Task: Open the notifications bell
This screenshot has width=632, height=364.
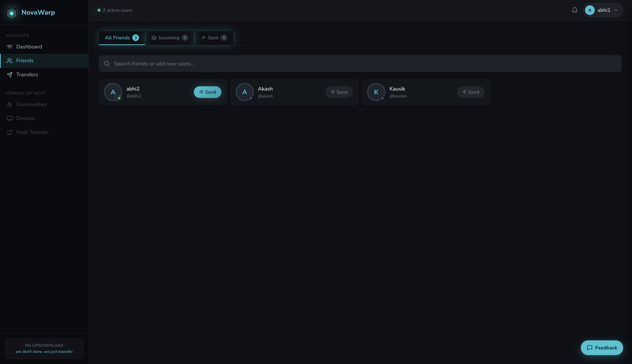Action: click(x=575, y=10)
